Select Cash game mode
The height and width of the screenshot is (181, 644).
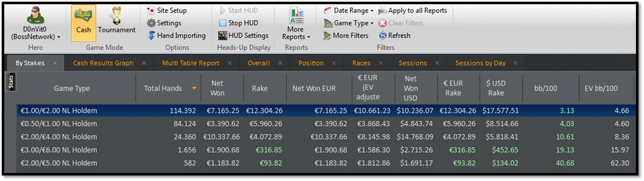click(x=83, y=23)
